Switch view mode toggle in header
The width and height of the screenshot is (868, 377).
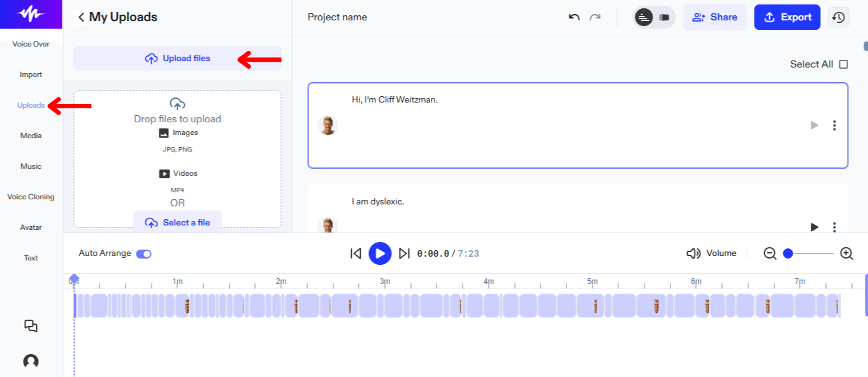[x=654, y=17]
